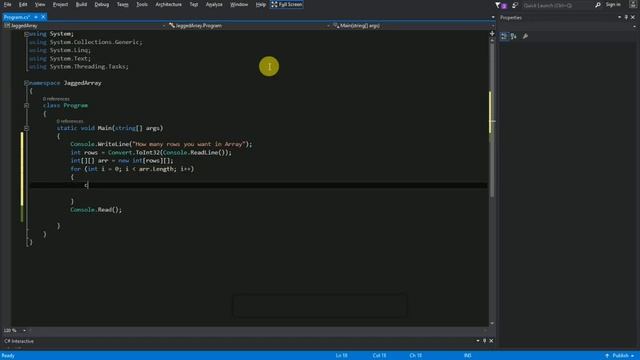Click the account avatar icon

633,4
